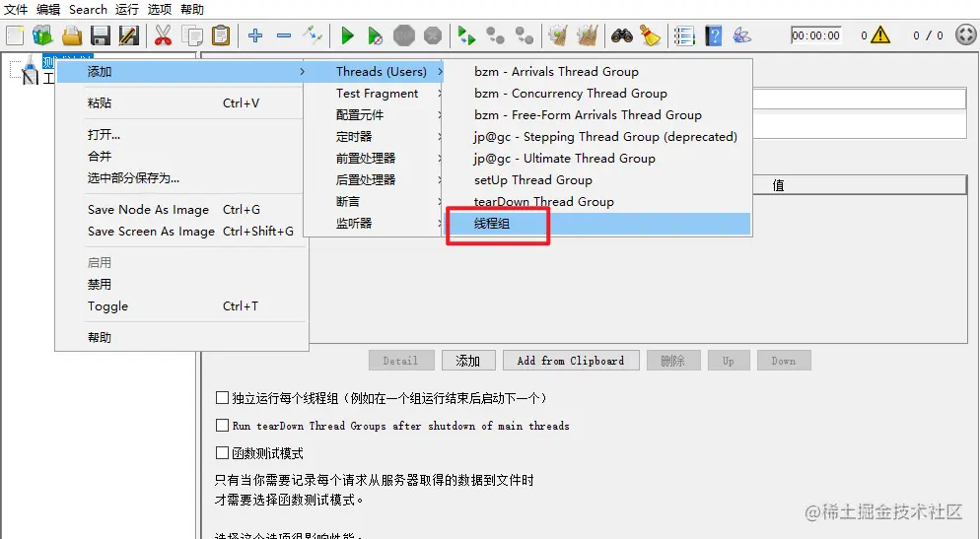Collapse all nodes with the minus icon
980x539 pixels.
click(284, 35)
